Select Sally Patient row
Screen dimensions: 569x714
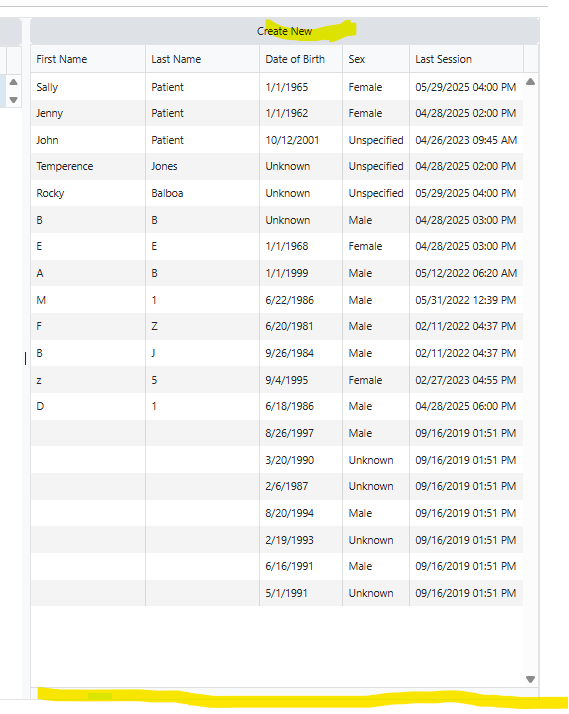click(x=277, y=87)
